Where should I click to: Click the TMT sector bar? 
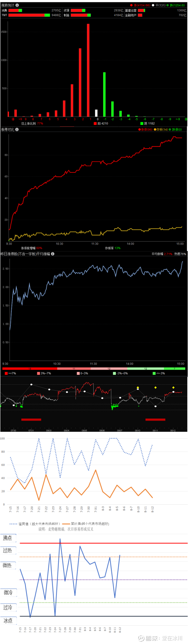pos(29,15)
